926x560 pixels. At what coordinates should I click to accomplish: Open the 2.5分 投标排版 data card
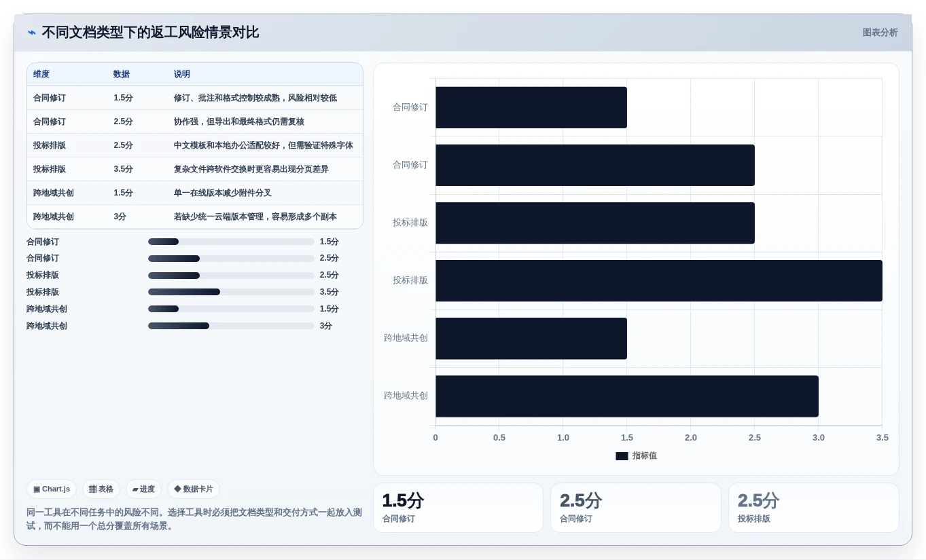coord(814,508)
